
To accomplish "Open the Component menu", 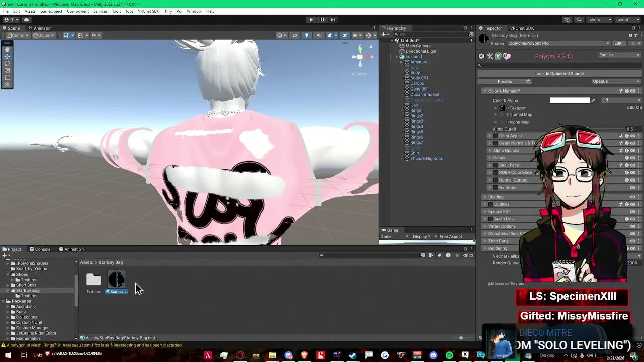I will point(77,11).
